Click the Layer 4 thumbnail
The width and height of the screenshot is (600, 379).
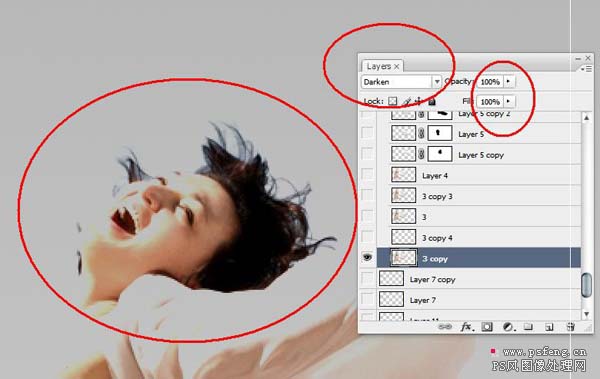[x=403, y=175]
